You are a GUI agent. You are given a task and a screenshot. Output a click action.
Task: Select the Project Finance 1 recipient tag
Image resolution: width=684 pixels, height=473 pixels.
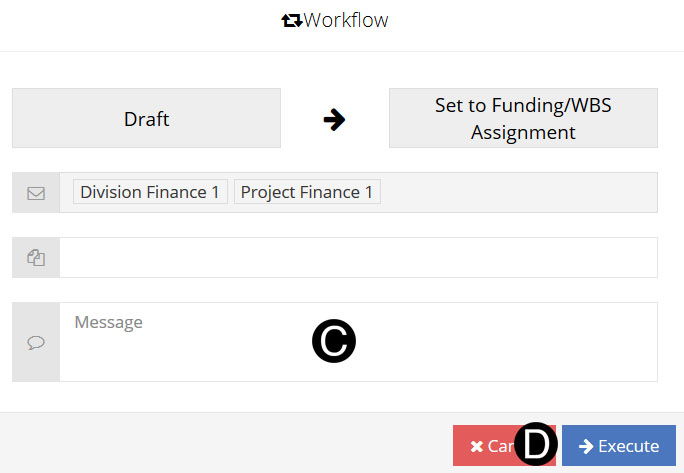pos(307,192)
